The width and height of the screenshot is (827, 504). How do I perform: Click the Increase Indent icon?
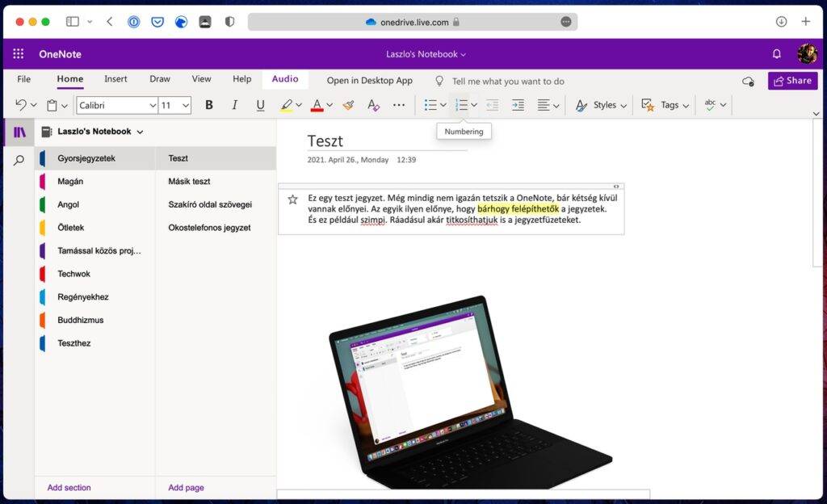pyautogui.click(x=518, y=105)
